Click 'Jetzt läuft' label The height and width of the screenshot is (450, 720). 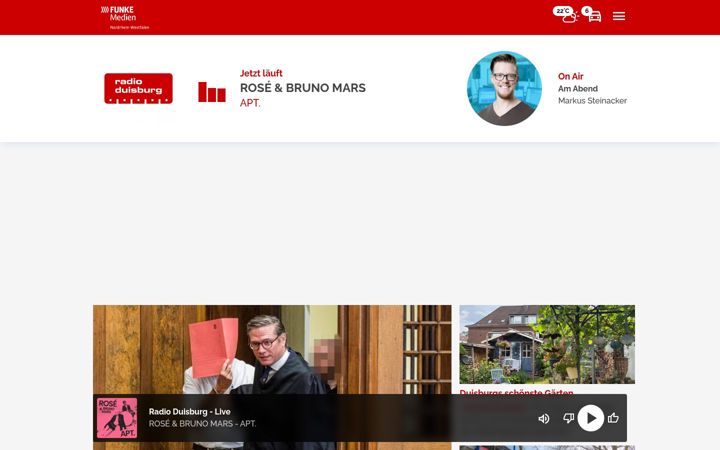point(261,73)
